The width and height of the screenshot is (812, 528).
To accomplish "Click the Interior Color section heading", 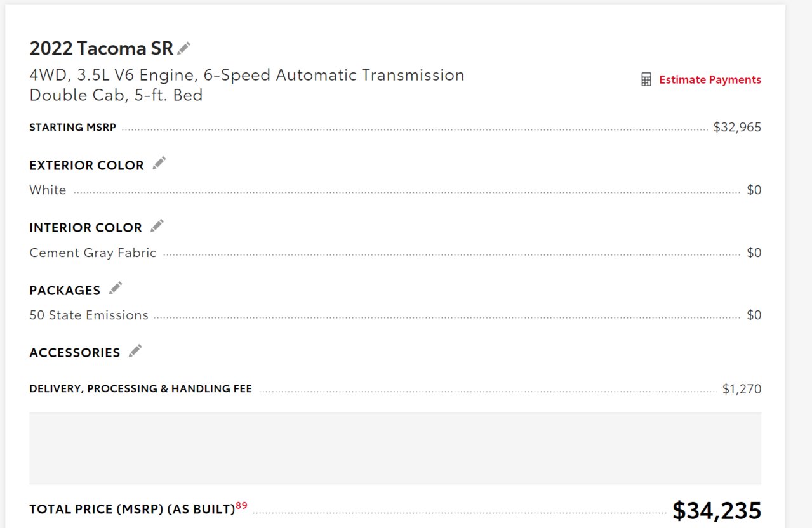I will (x=86, y=227).
